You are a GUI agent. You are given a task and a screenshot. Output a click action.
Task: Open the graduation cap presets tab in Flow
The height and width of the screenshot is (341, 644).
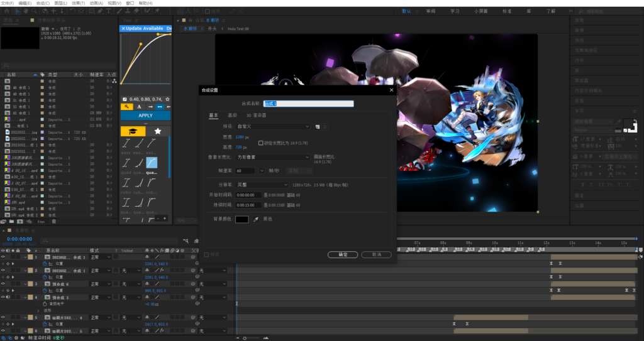pos(133,131)
